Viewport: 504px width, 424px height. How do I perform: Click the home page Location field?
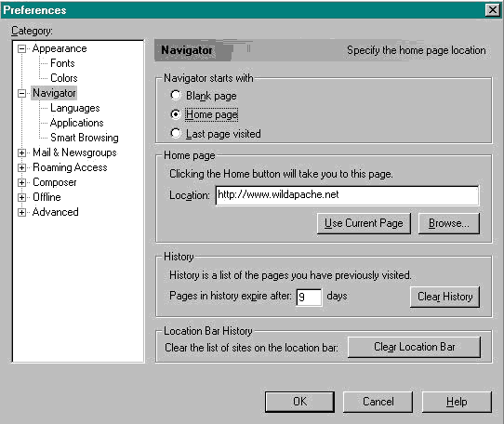[x=347, y=195]
